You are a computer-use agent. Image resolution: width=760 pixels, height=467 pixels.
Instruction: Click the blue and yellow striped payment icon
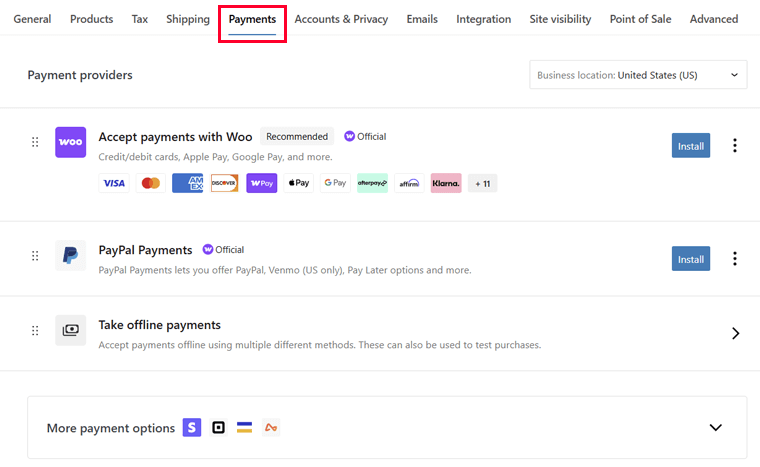244,428
